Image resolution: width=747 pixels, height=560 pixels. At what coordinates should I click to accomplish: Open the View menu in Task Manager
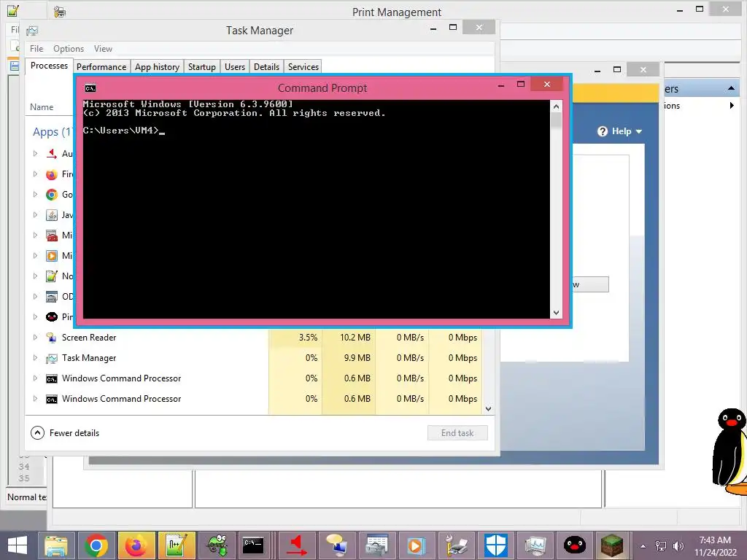tap(103, 49)
